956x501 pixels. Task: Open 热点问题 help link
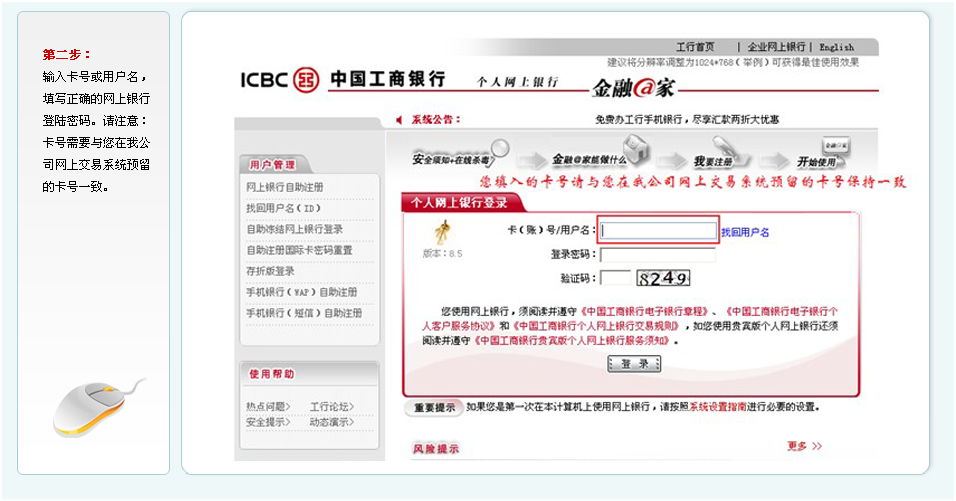[268, 407]
